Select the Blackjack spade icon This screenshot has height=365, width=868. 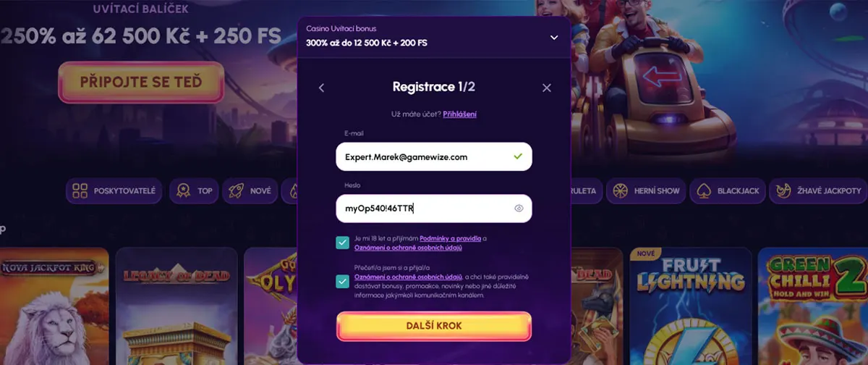tap(704, 190)
